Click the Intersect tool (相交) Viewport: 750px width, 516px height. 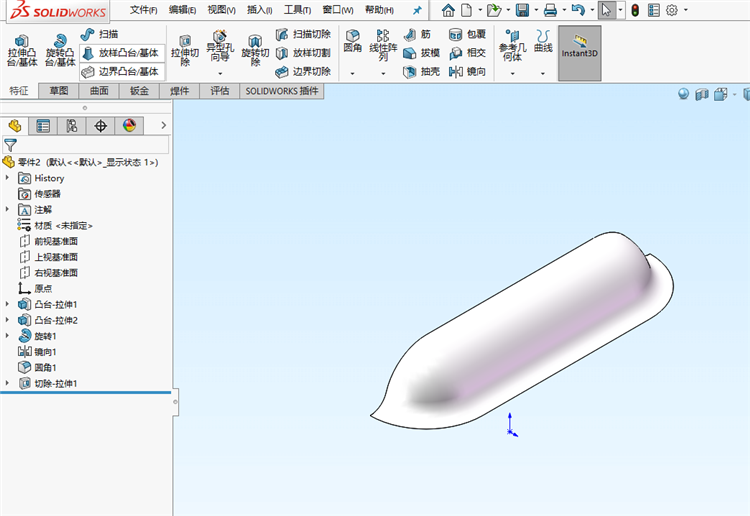[467, 53]
